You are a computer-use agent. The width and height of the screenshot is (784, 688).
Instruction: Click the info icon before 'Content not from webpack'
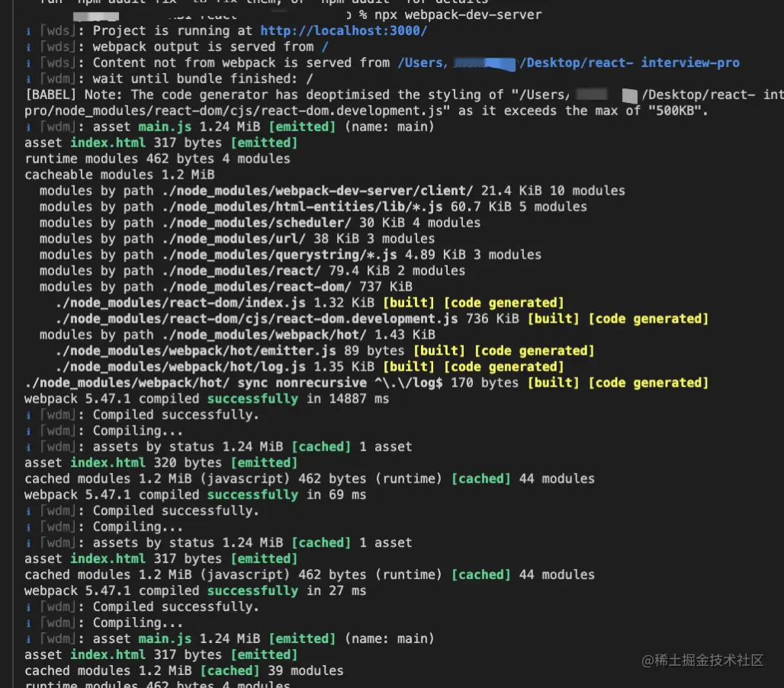tap(28, 63)
